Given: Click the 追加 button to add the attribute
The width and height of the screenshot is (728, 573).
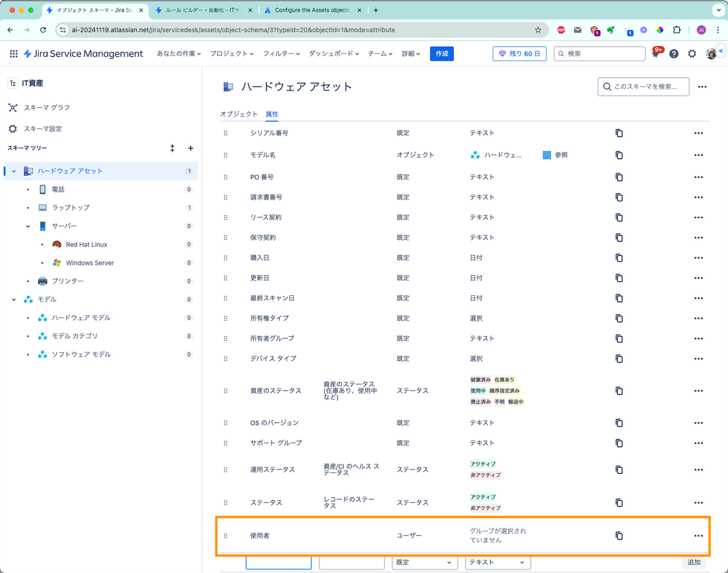Looking at the screenshot, I should coord(693,562).
